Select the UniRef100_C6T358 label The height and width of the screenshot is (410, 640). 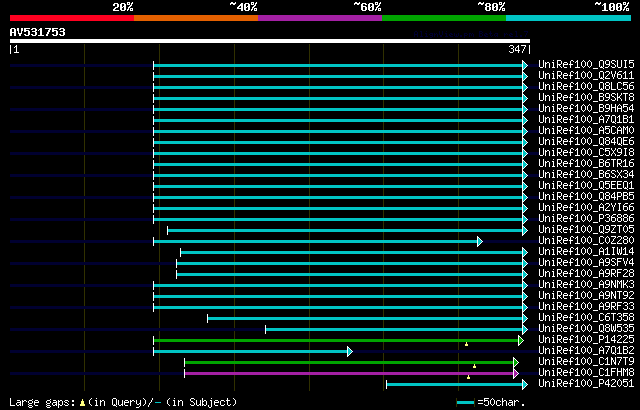pyautogui.click(x=586, y=318)
